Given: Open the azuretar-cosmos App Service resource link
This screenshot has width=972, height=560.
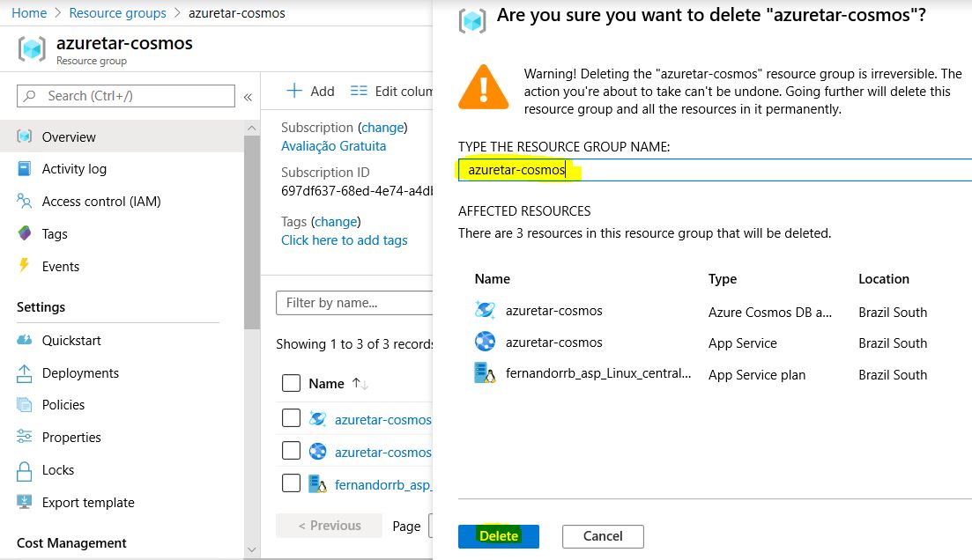Looking at the screenshot, I should [383, 453].
